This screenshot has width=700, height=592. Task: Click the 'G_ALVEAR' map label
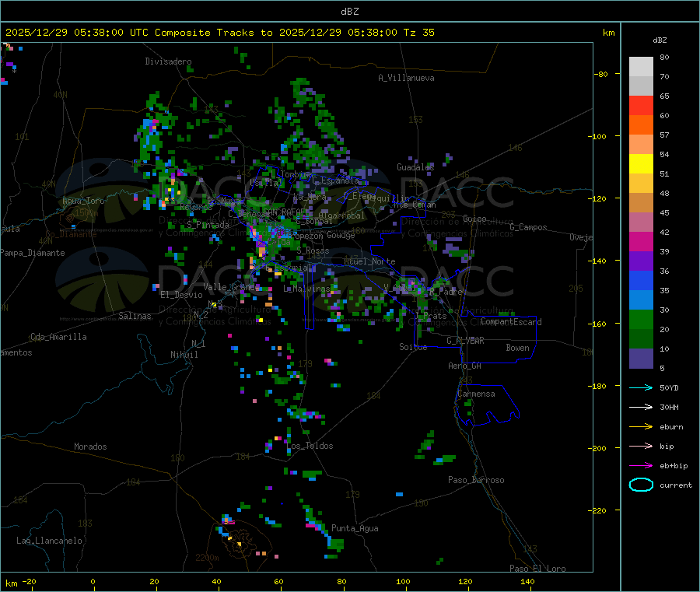tap(465, 341)
